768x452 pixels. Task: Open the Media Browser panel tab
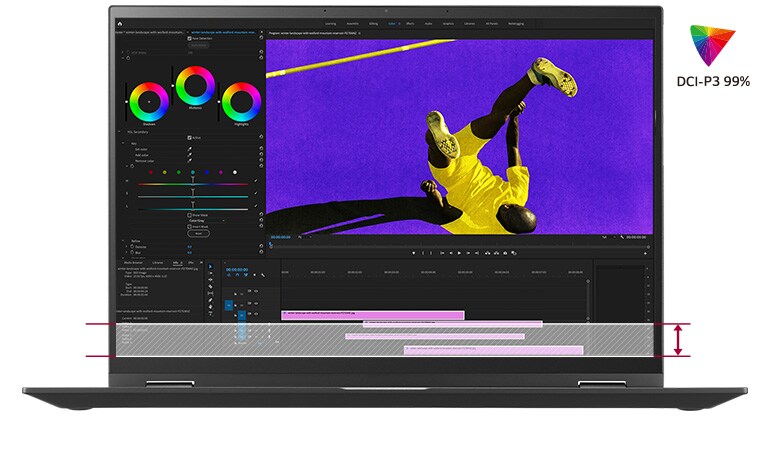pyautogui.click(x=133, y=263)
